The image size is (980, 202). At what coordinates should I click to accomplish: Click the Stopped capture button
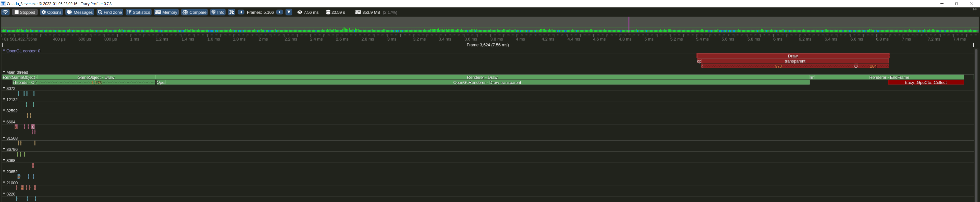coord(25,12)
